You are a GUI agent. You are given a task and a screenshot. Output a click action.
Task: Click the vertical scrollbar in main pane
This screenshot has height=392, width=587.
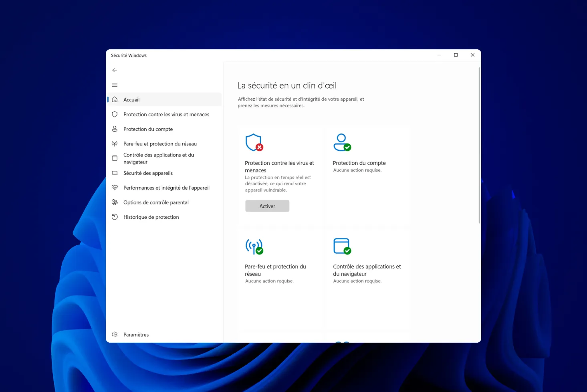[479, 145]
